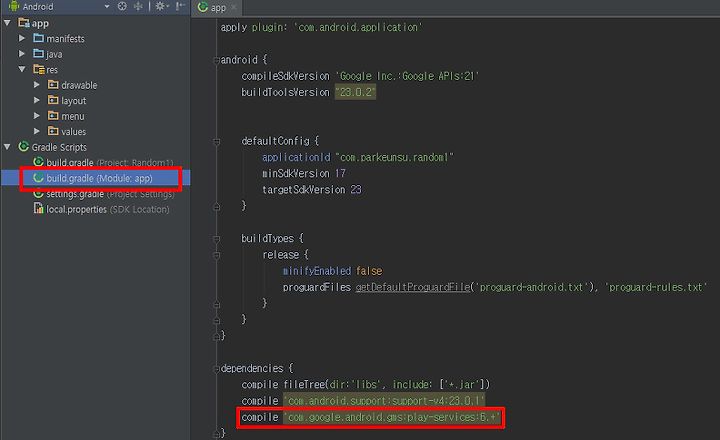
Task: Select the manifests tree item
Action: [x=65, y=39]
